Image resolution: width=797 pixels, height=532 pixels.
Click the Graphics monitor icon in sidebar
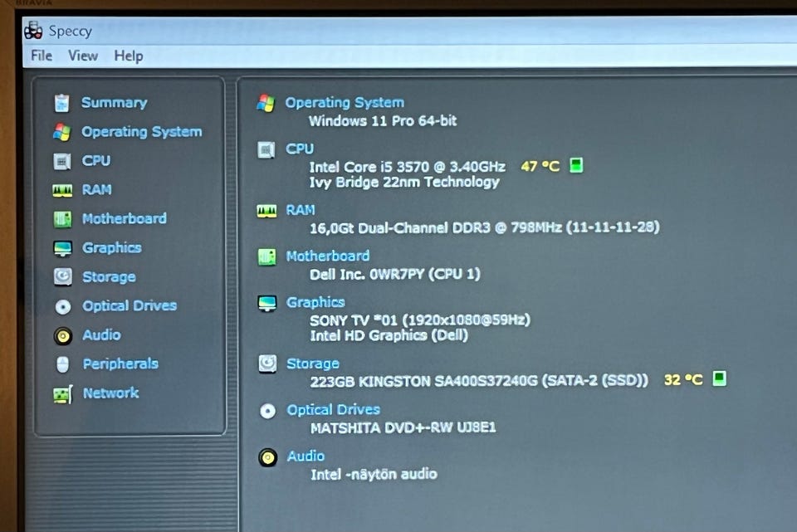pyautogui.click(x=63, y=248)
